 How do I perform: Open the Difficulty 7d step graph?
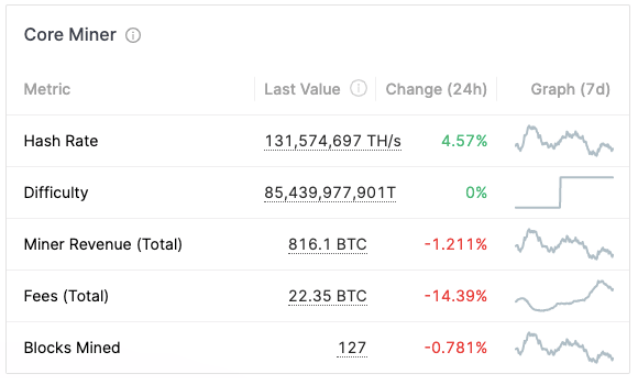coord(564,192)
